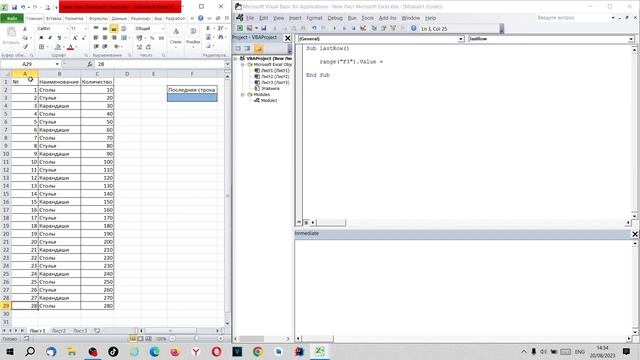The width and height of the screenshot is (640, 360).
Task: Switch to the Вид ribbon tab
Action: [158, 18]
